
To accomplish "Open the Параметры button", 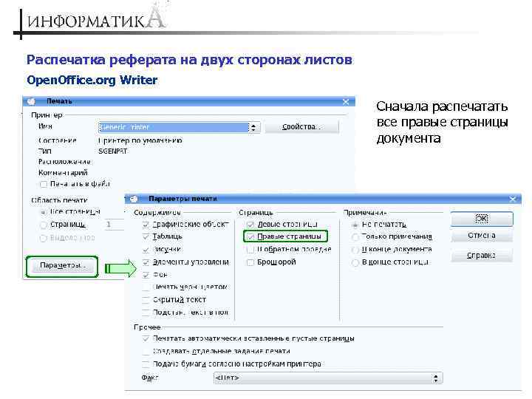I will tap(62, 265).
